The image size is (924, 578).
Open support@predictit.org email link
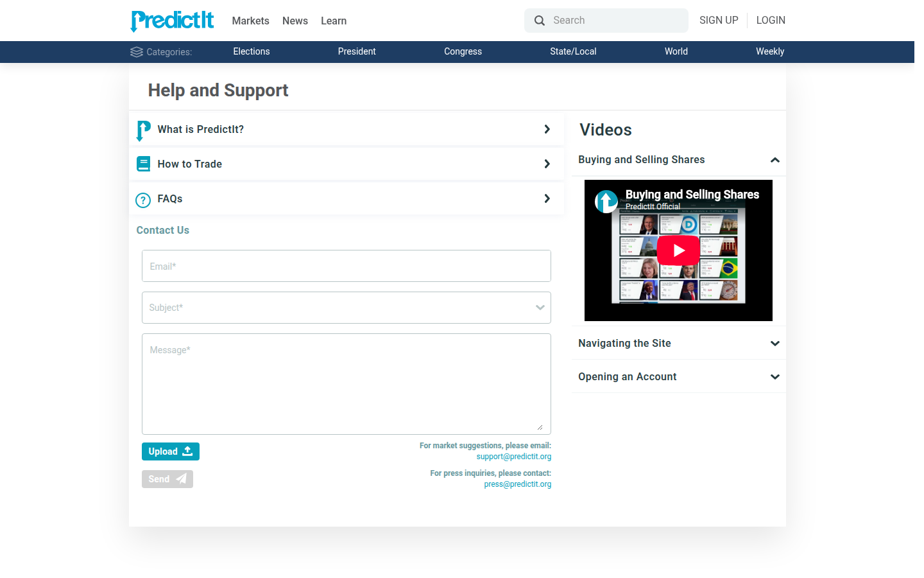point(514,457)
